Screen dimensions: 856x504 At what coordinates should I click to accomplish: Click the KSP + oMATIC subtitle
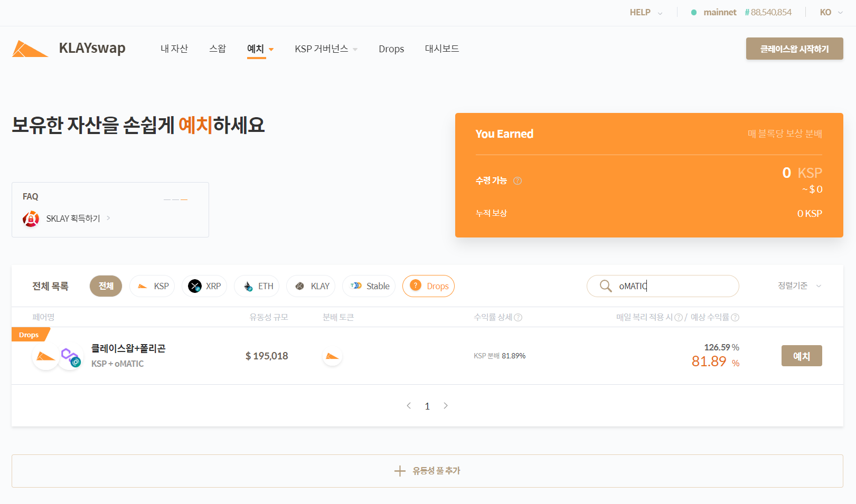[117, 364]
